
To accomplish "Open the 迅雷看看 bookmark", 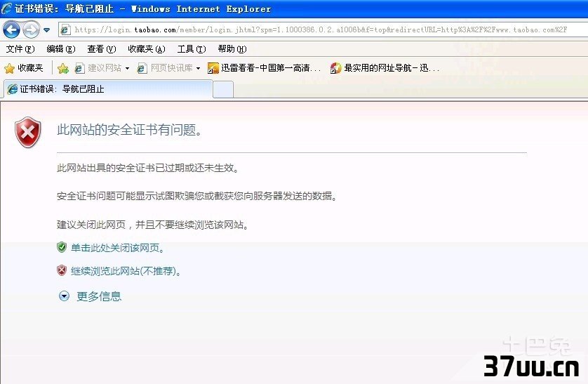I will 265,68.
